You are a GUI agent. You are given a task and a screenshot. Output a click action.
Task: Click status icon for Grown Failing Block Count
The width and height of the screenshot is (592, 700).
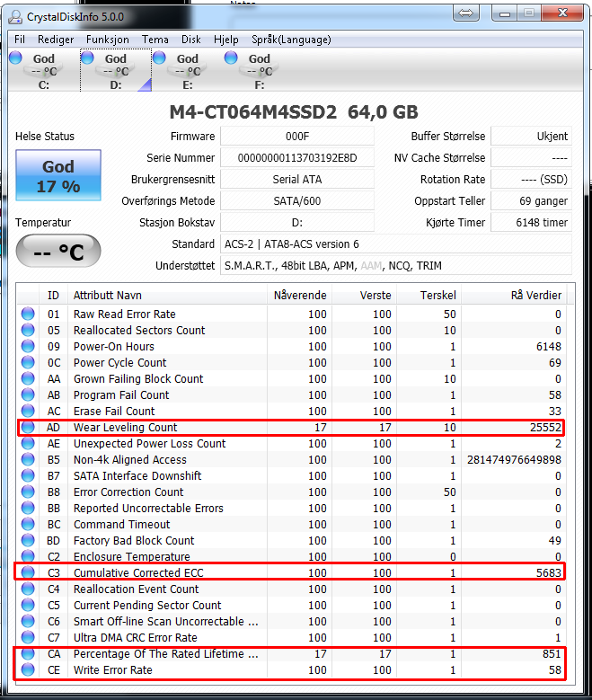coord(28,378)
